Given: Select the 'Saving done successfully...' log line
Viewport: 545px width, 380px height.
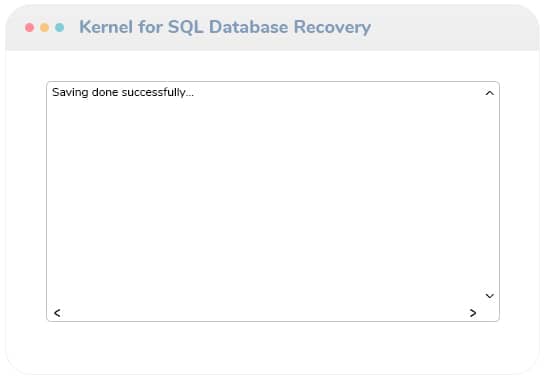Looking at the screenshot, I should click(x=123, y=92).
